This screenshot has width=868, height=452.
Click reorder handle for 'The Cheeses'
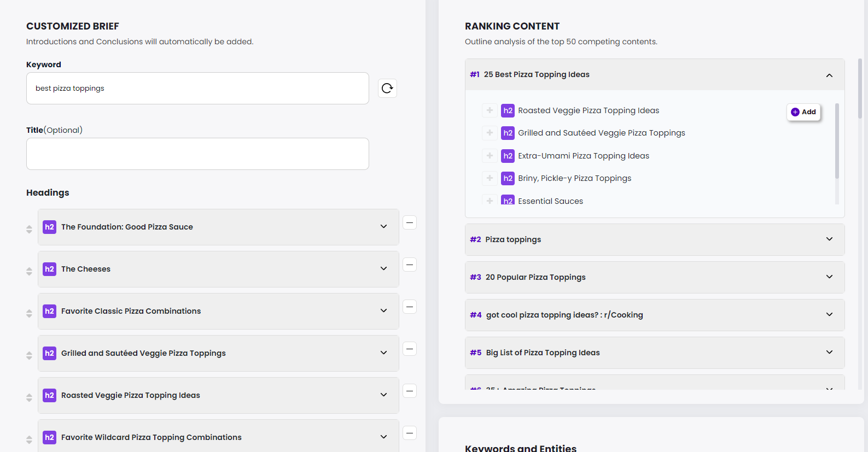(x=29, y=271)
